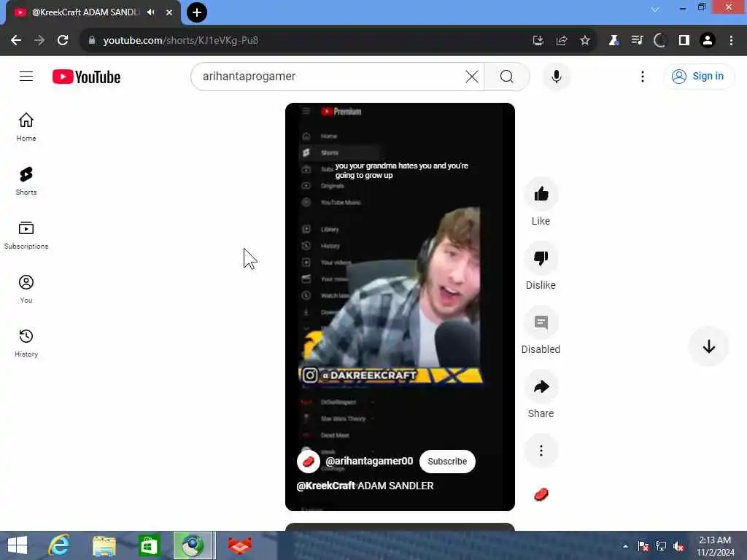
Task: Click the volume tray icon
Action: pos(678,546)
